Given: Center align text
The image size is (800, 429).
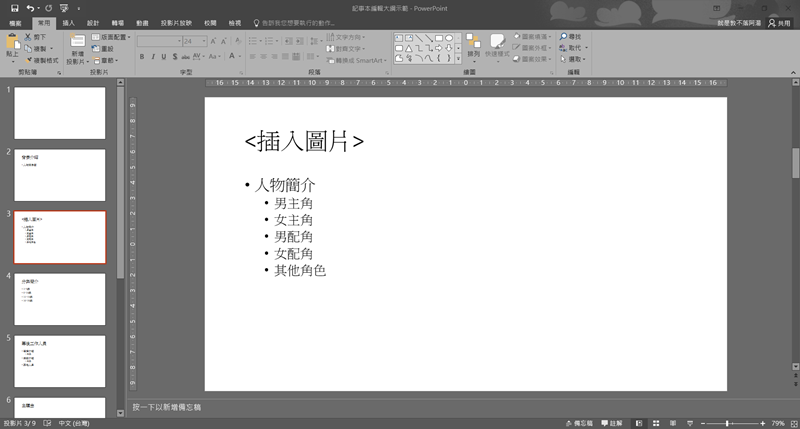Looking at the screenshot, I should (x=263, y=57).
